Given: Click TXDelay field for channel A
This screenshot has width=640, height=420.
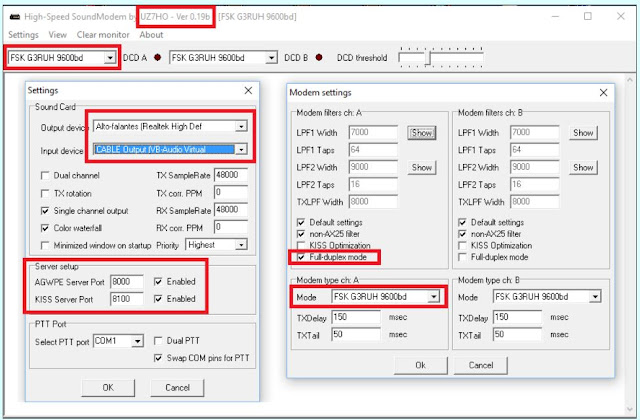Looking at the screenshot, I should (x=356, y=317).
